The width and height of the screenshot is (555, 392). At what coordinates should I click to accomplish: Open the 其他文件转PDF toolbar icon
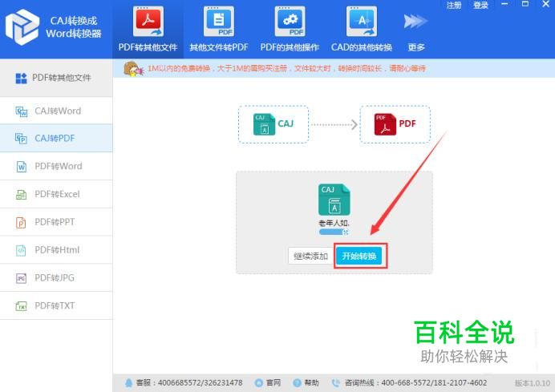pos(219,22)
